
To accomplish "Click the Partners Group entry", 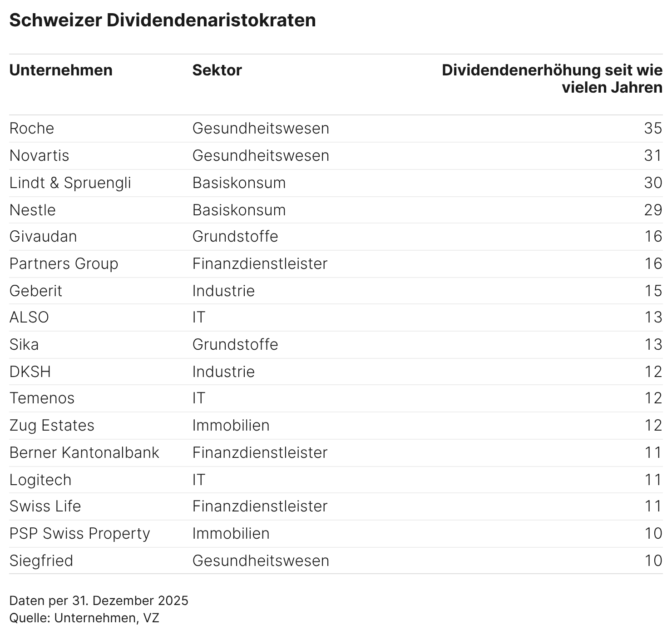I will (x=64, y=264).
